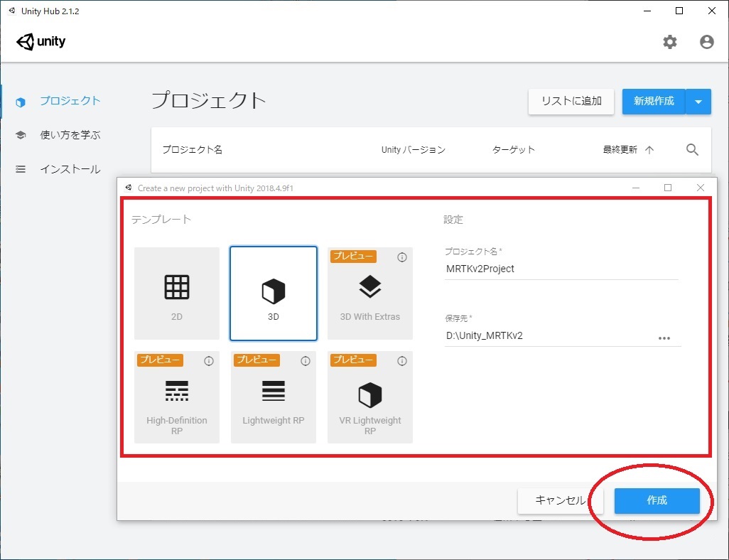729x560 pixels.
Task: Choose the VR Lightweight RP template
Action: (370, 397)
